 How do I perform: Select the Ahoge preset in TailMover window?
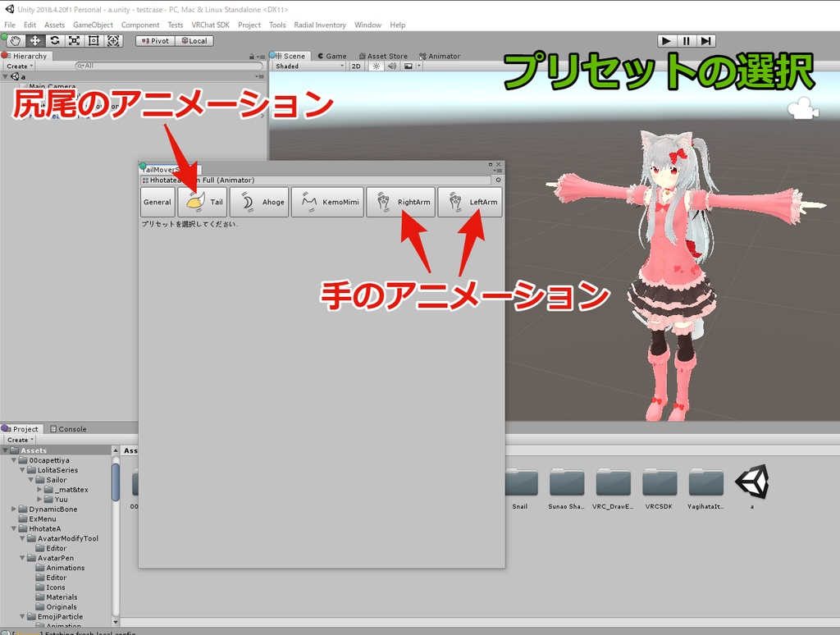point(258,202)
